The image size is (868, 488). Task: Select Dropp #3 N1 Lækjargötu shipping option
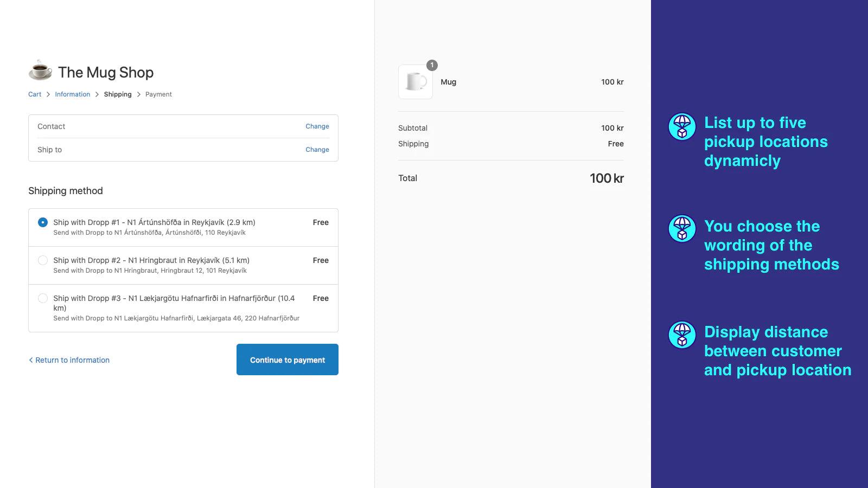43,298
